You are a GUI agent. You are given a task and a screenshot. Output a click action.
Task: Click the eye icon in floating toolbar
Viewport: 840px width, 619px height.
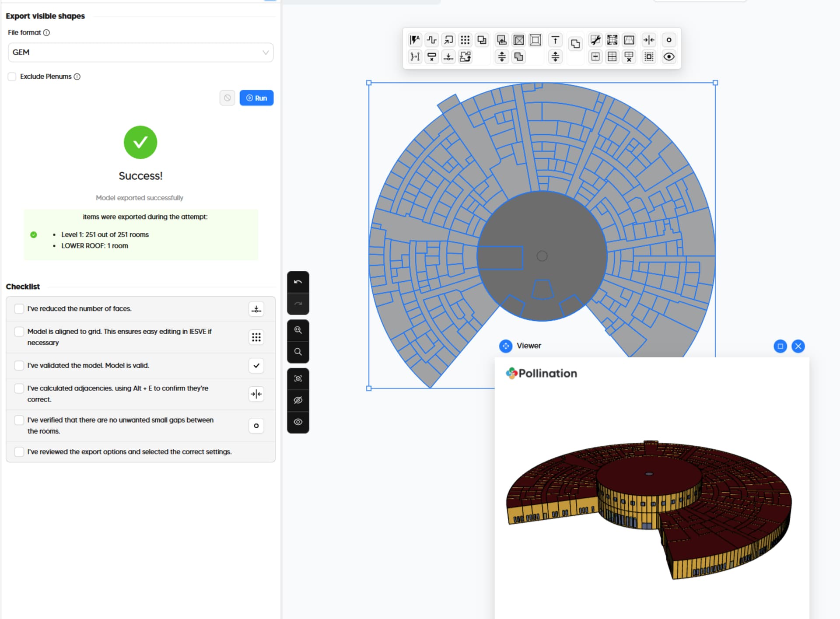point(668,57)
